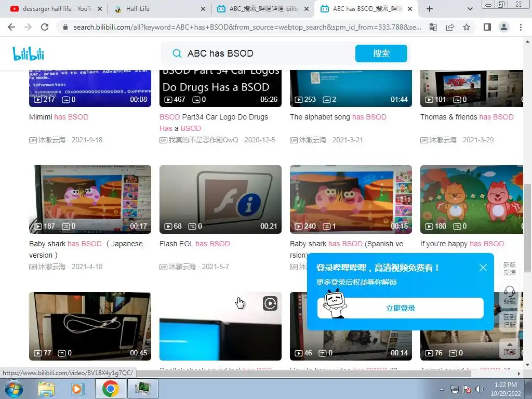
Task: Open Flash EOL has BSOD title
Action: 194,244
